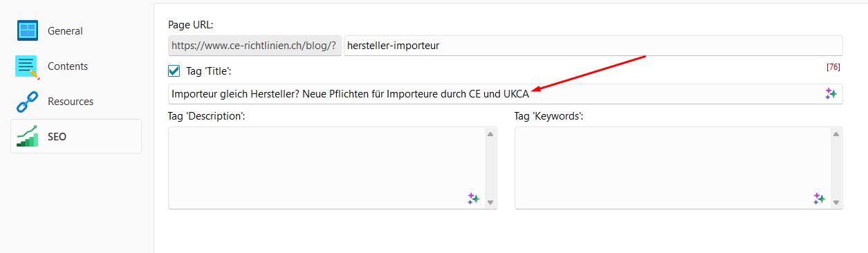
Task: Click AI sparkle icon in Description box
Action: [x=473, y=198]
